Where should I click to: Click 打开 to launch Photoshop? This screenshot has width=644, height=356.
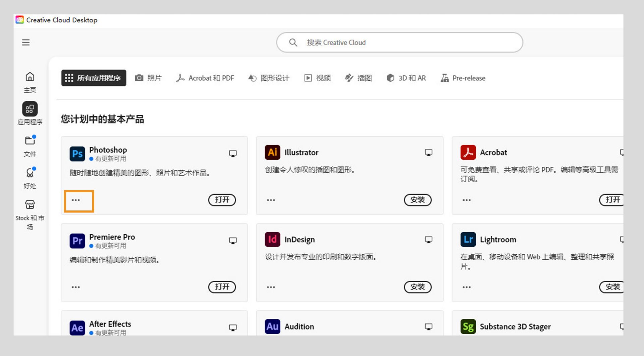coord(222,200)
